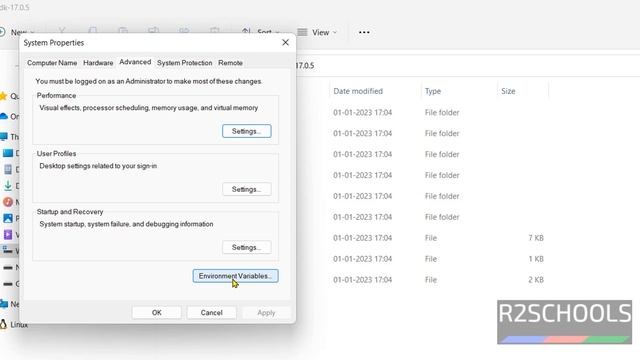Open Performance Settings button
The image size is (640, 360).
pyautogui.click(x=247, y=131)
